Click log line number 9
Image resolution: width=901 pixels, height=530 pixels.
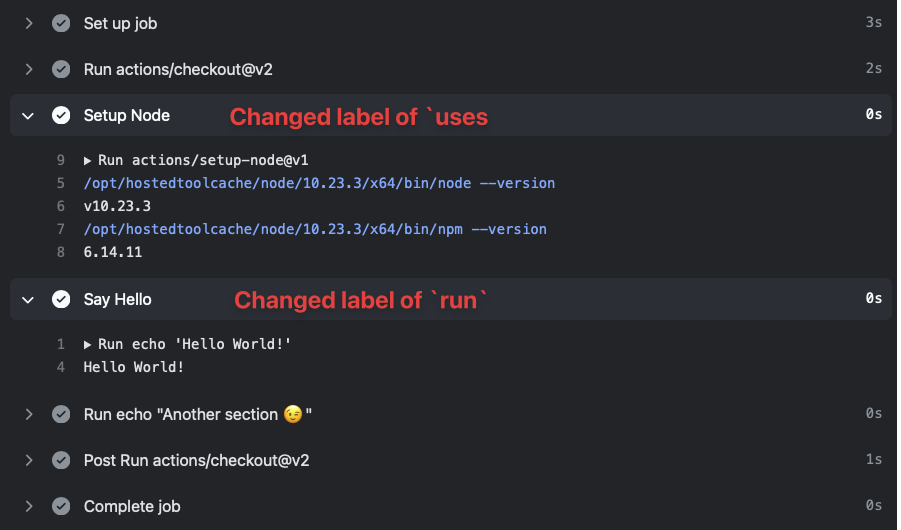click(x=61, y=160)
